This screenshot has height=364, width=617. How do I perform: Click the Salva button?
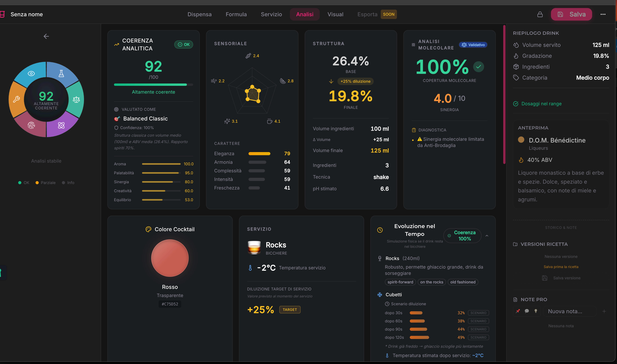point(571,14)
